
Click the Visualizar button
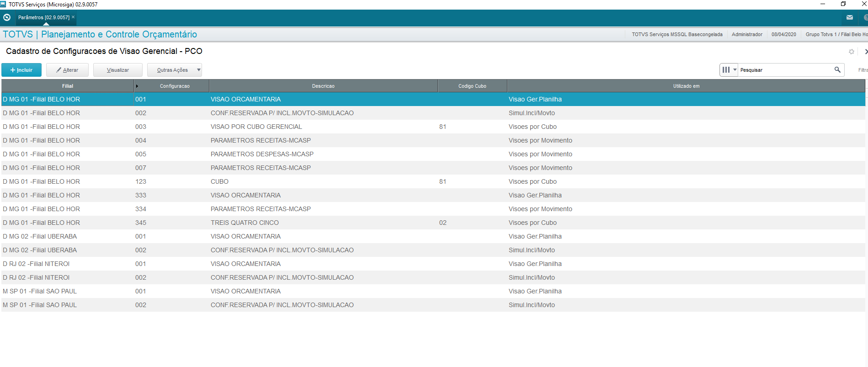pyautogui.click(x=118, y=70)
